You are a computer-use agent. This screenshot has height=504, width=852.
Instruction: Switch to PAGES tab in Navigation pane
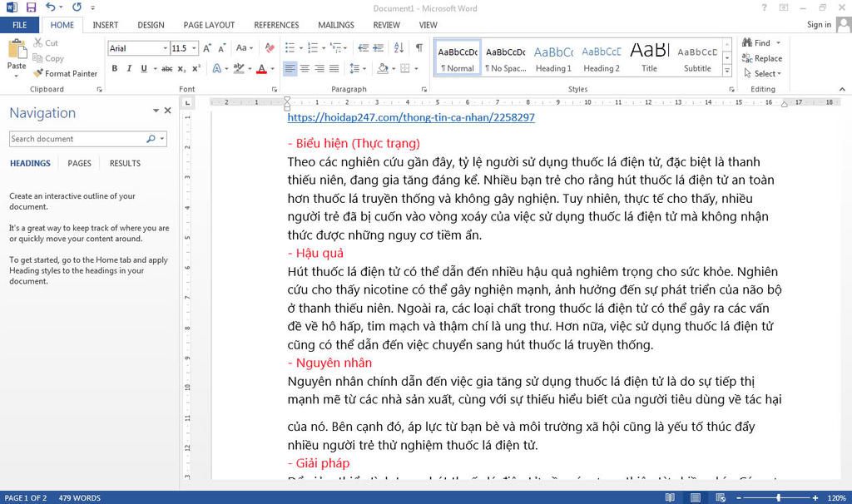point(79,163)
